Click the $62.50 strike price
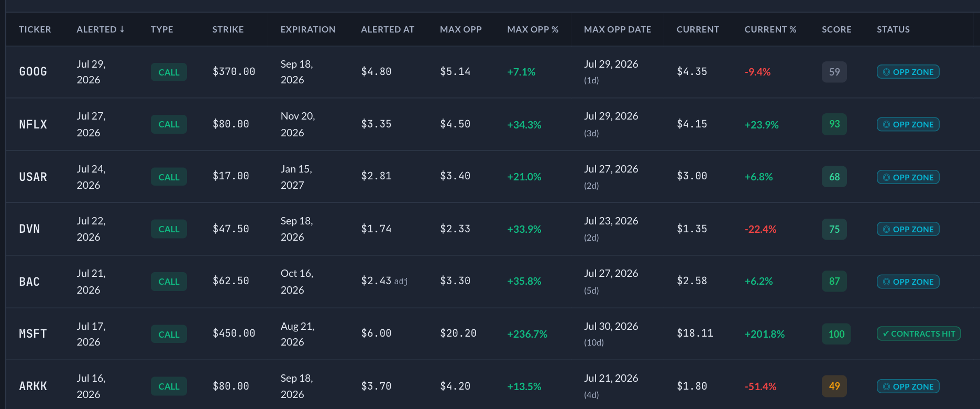Viewport: 980px width, 409px height. pos(231,281)
